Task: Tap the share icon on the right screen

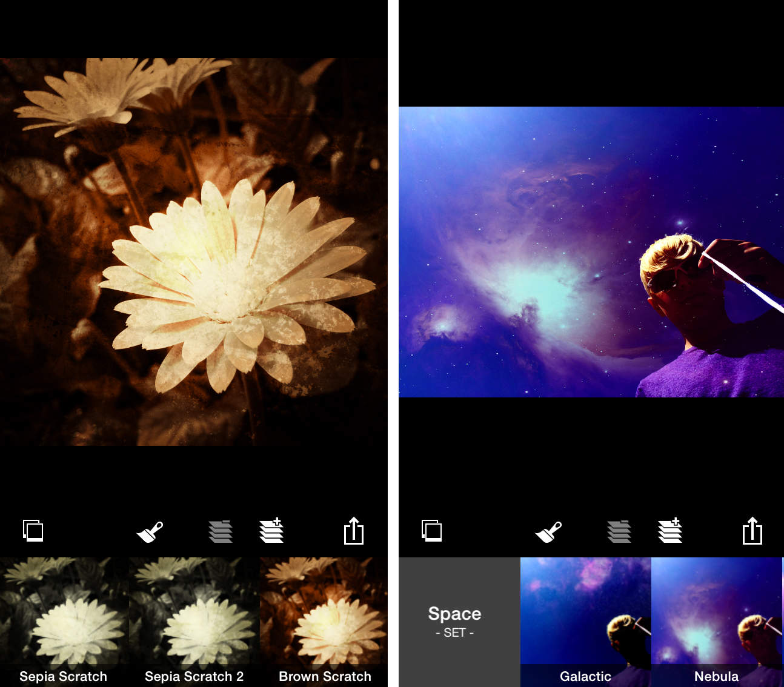Action: (x=753, y=531)
